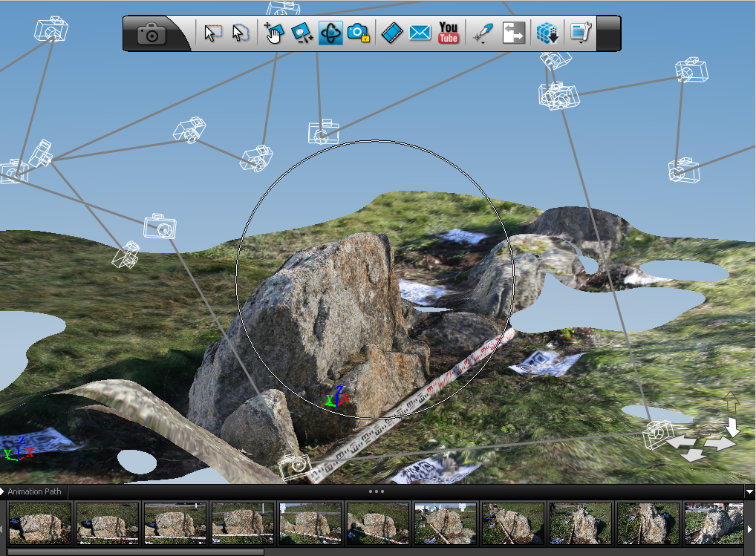Viewport: 756px width, 556px height.
Task: Activate the pan hand tool
Action: 274,33
